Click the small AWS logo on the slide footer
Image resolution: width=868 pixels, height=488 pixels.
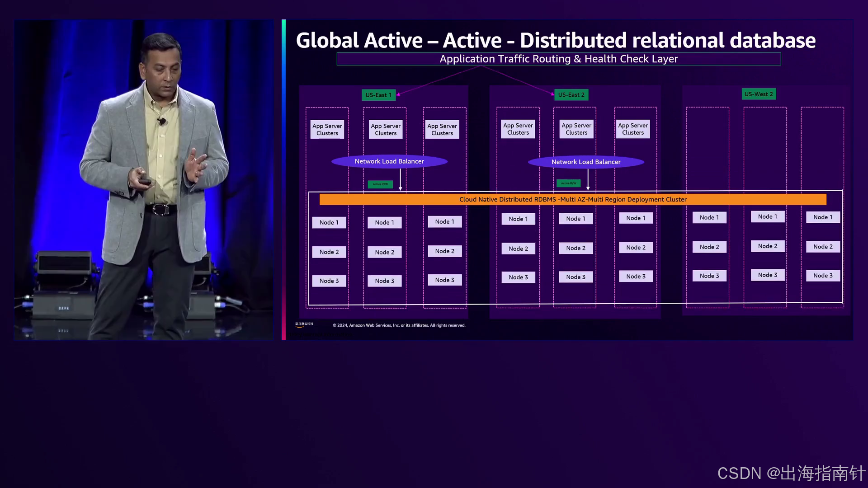(304, 324)
